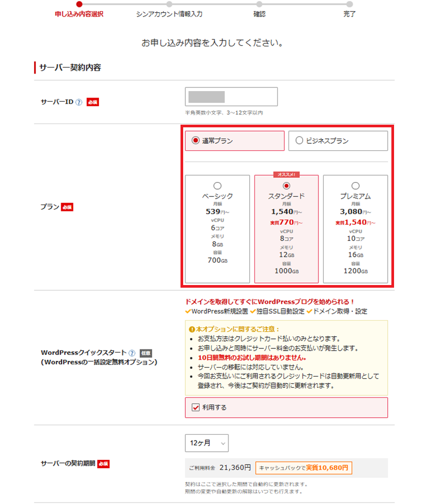Image resolution: width=426 pixels, height=504 pixels.
Task: Click the 確認 progress step
Action: click(259, 12)
